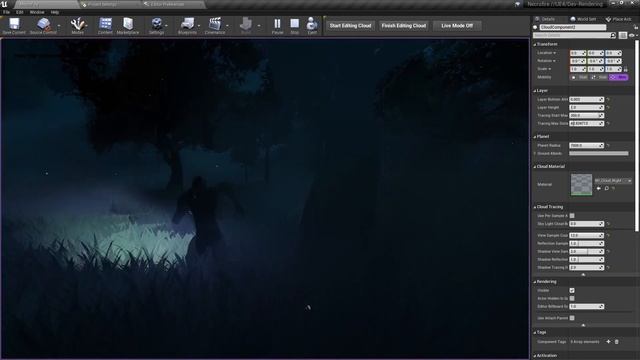
Task: Click the Cinematics toolbar icon
Action: (x=215, y=25)
